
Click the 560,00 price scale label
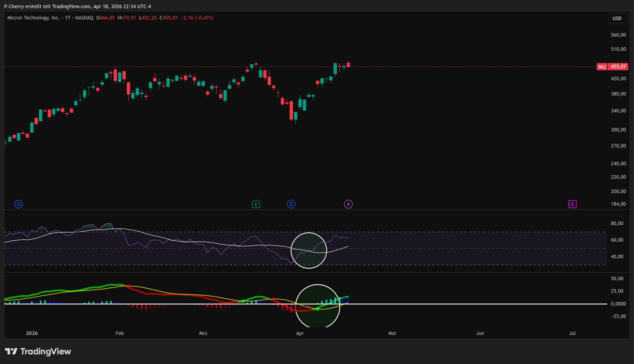coord(618,35)
